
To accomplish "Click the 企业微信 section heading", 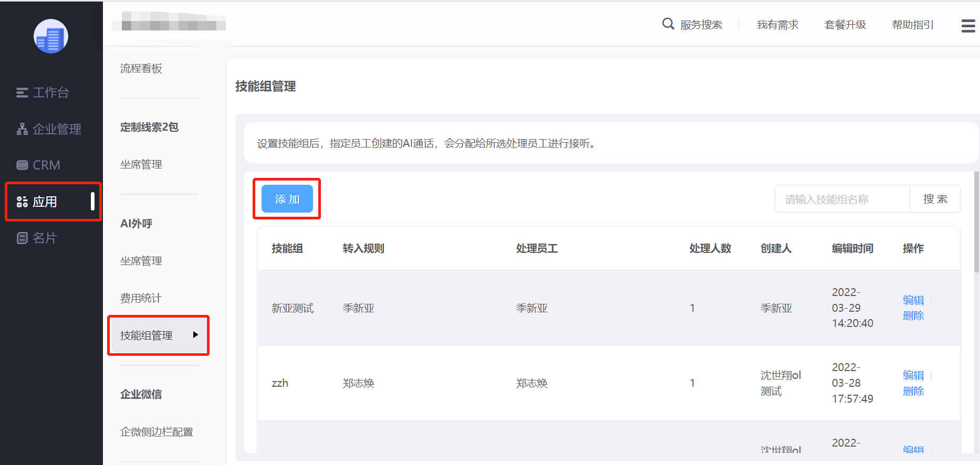I will tap(141, 394).
